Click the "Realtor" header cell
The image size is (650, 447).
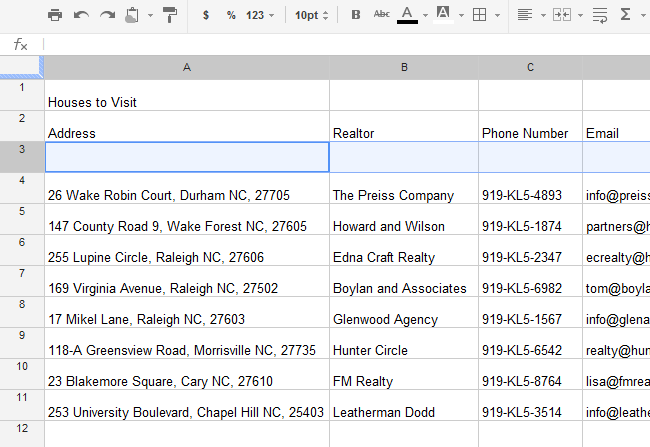(404, 126)
